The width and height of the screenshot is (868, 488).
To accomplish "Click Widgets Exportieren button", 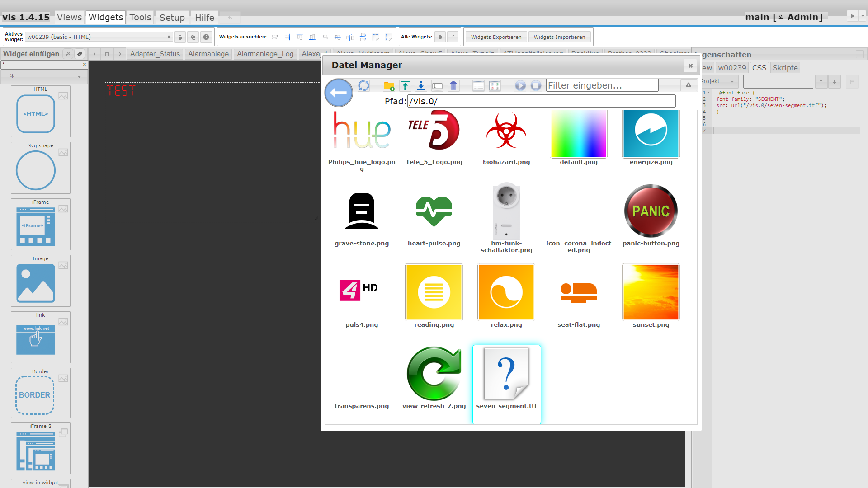I will (496, 37).
